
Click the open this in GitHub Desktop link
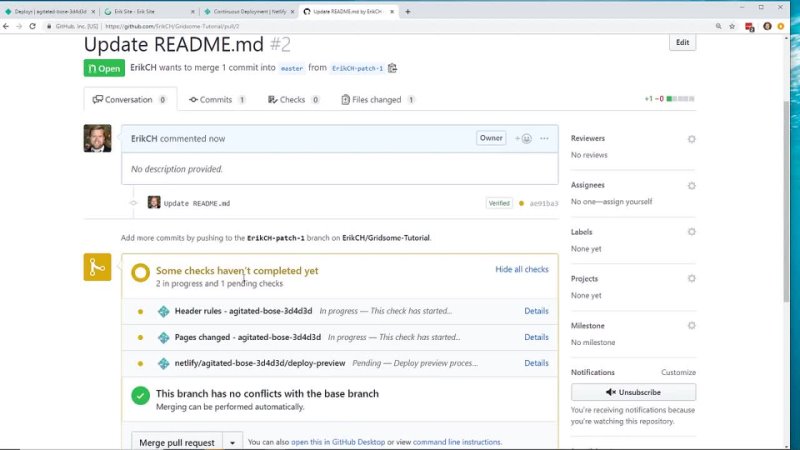[338, 442]
